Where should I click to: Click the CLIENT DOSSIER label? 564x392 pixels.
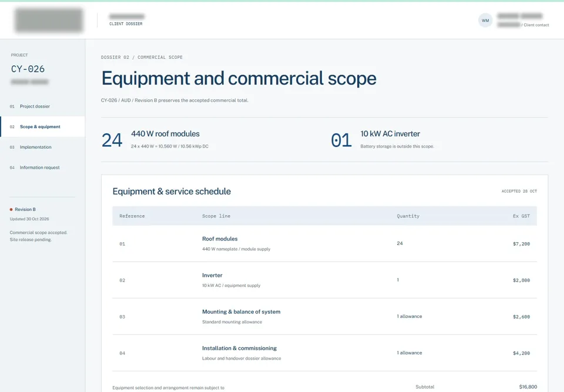point(126,24)
